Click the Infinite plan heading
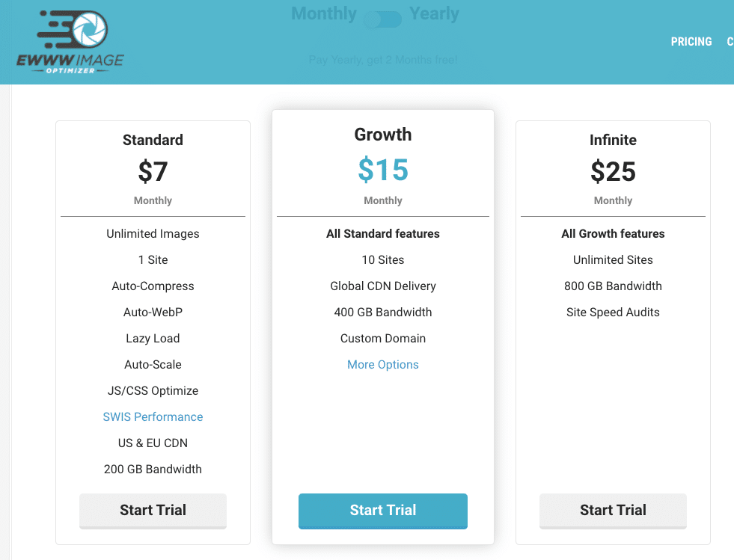This screenshot has width=734, height=560. [x=613, y=140]
